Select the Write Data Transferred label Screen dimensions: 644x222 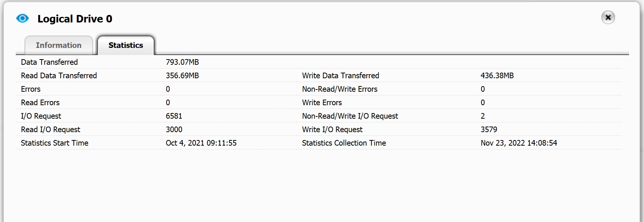click(x=341, y=76)
